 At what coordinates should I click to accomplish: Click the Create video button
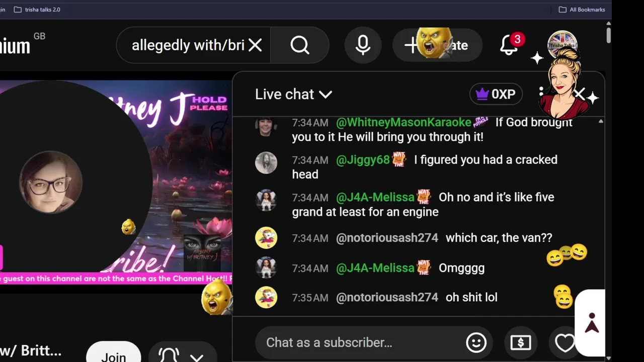(437, 45)
